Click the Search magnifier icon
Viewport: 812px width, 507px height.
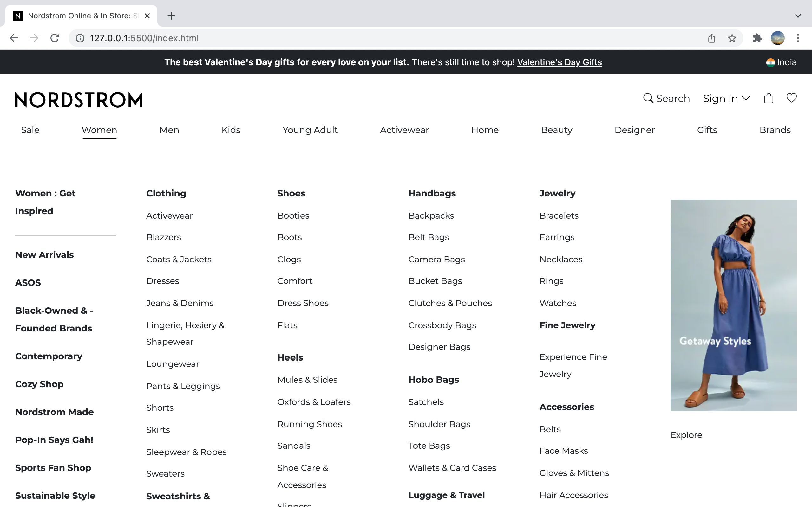(648, 98)
